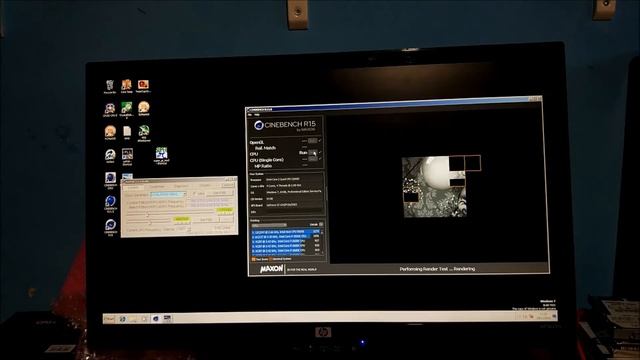Click the system tray clock
The image size is (640, 360).
coord(543,316)
